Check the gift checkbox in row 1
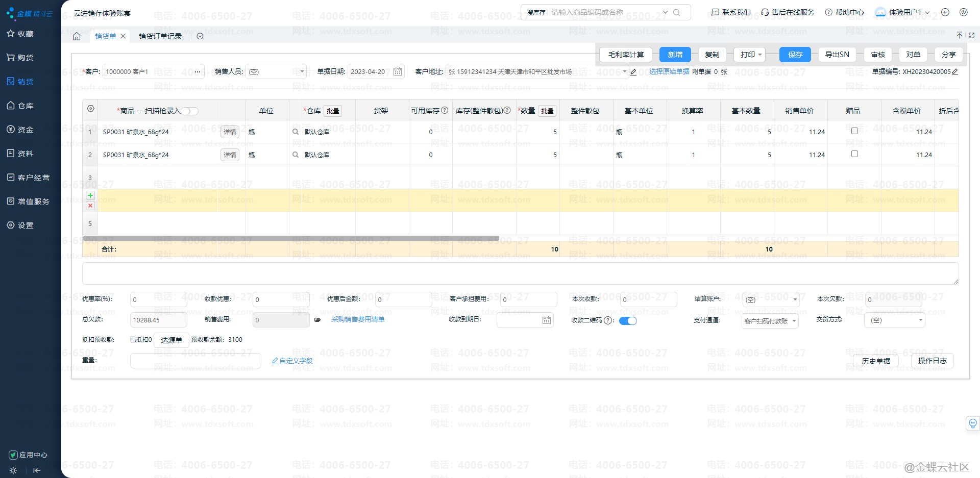Image resolution: width=980 pixels, height=478 pixels. click(x=854, y=131)
